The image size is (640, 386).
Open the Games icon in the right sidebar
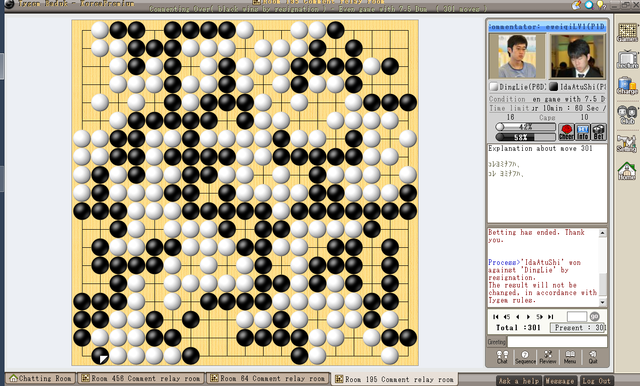click(627, 33)
